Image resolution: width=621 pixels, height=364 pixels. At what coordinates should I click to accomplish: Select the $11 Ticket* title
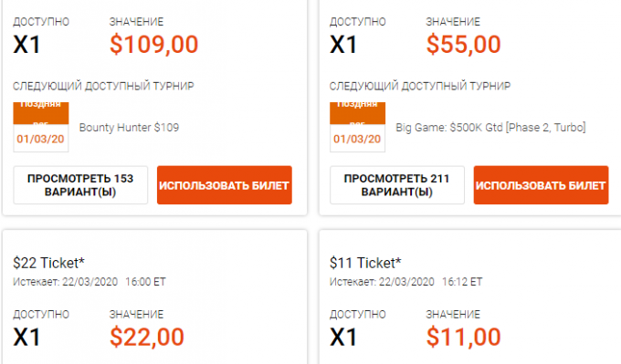point(365,263)
